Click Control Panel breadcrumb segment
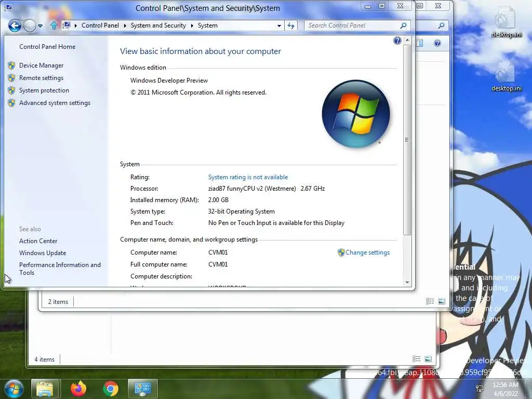This screenshot has width=532, height=399. coord(100,25)
